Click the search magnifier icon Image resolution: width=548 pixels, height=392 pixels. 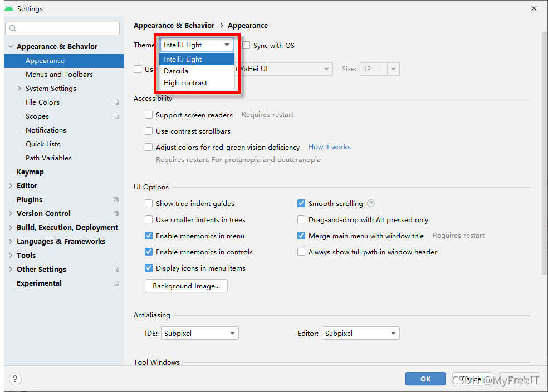13,28
